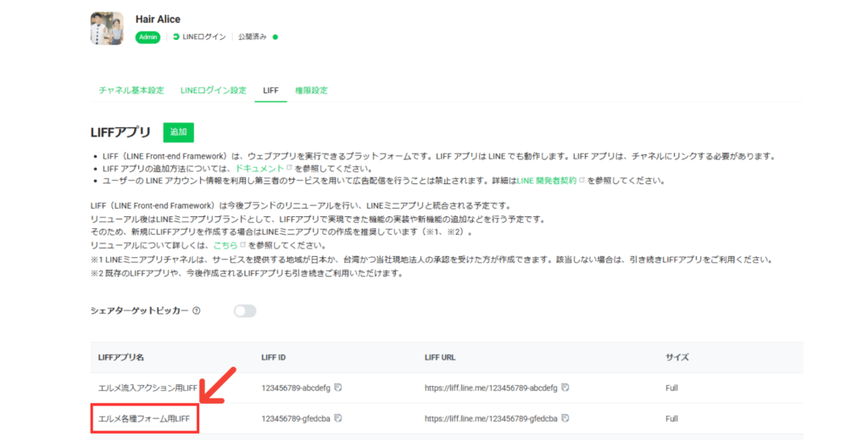Viewport: 868px width, 447px height.
Task: Click the Hair Alice channel thumbnail image
Action: pos(107,28)
